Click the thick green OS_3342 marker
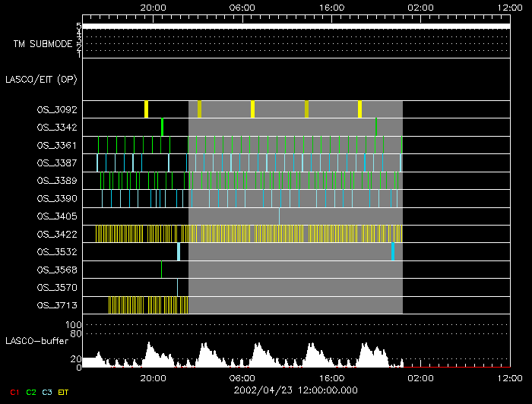Viewport: 532px width, 404px height. [x=163, y=127]
